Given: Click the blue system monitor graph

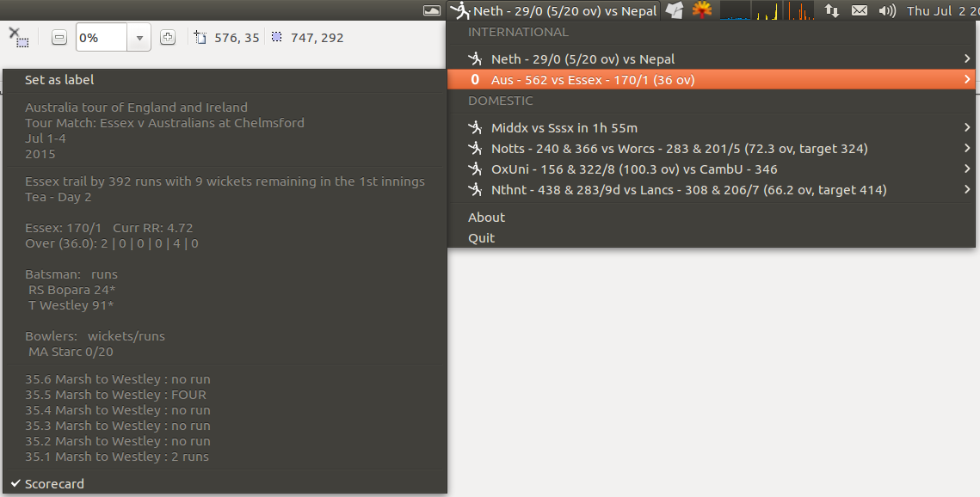Looking at the screenshot, I should click(735, 10).
